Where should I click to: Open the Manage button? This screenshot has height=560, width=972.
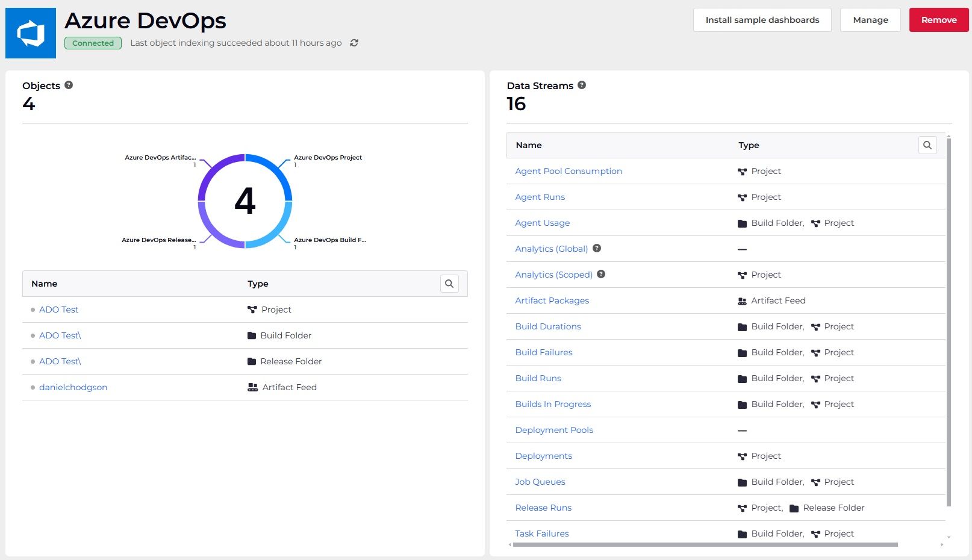pyautogui.click(x=870, y=20)
